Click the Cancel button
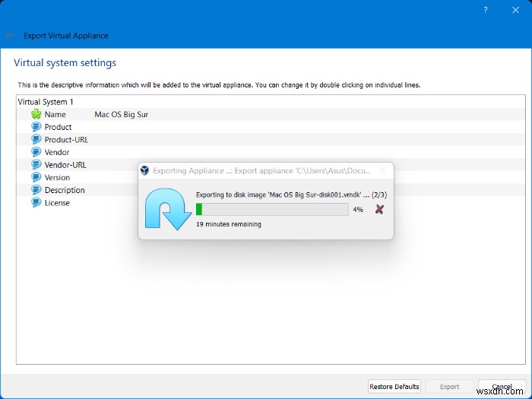 click(502, 386)
